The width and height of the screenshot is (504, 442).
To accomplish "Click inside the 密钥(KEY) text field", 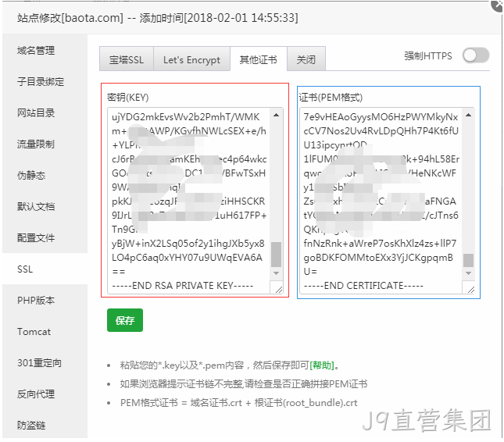I will (190, 201).
